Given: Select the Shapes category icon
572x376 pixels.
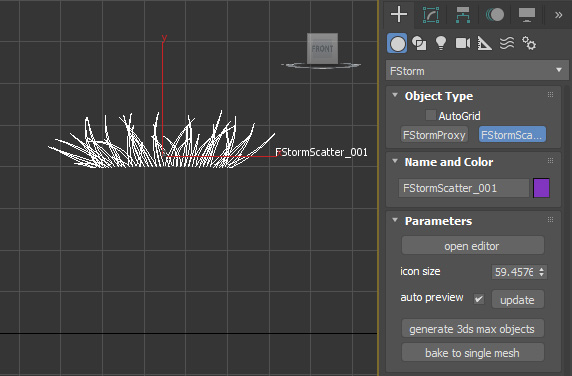Looking at the screenshot, I should pyautogui.click(x=419, y=44).
